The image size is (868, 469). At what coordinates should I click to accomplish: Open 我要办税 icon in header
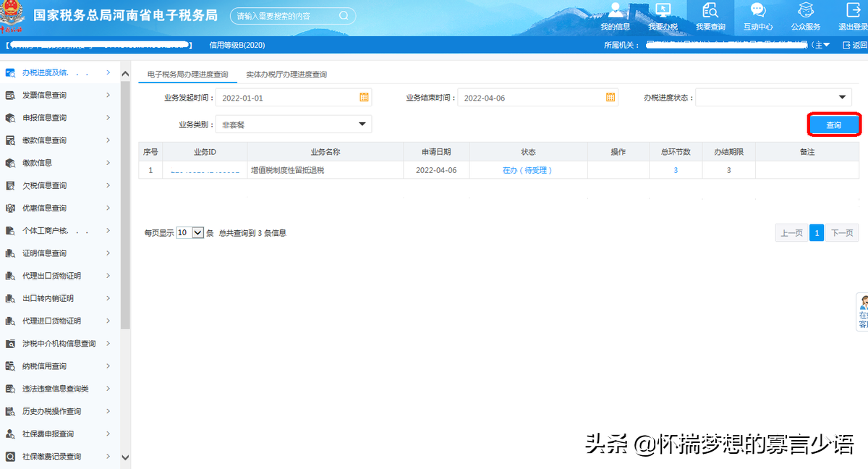click(663, 11)
